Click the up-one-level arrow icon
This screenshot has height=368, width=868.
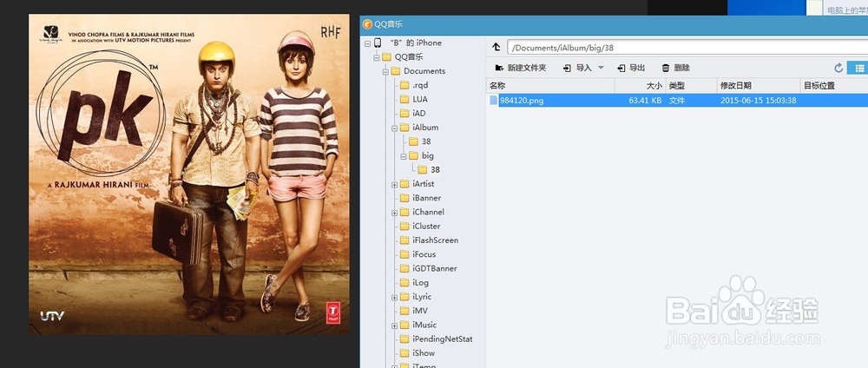[x=496, y=47]
